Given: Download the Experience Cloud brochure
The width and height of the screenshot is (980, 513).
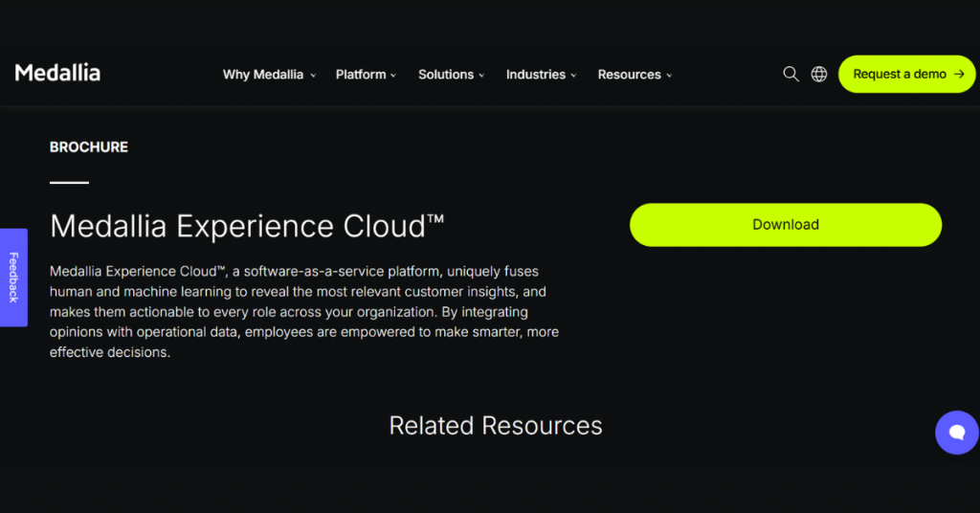Looking at the screenshot, I should point(786,225).
